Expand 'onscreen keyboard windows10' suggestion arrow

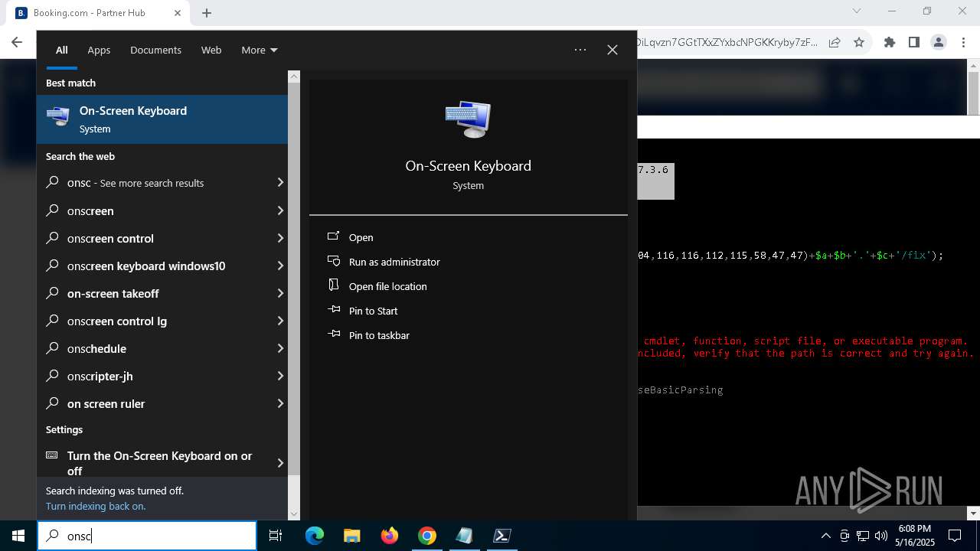pyautogui.click(x=279, y=265)
